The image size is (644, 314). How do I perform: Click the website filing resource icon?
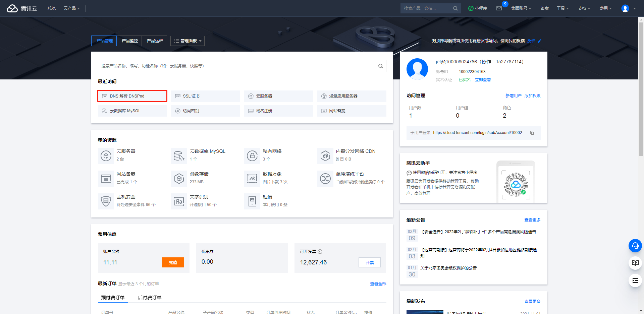pos(106,179)
